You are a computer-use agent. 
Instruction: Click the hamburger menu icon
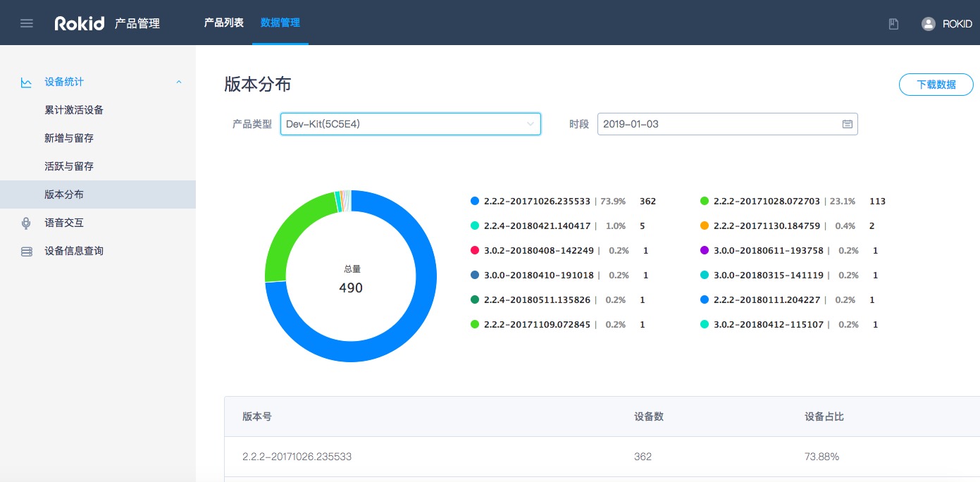pyautogui.click(x=27, y=23)
